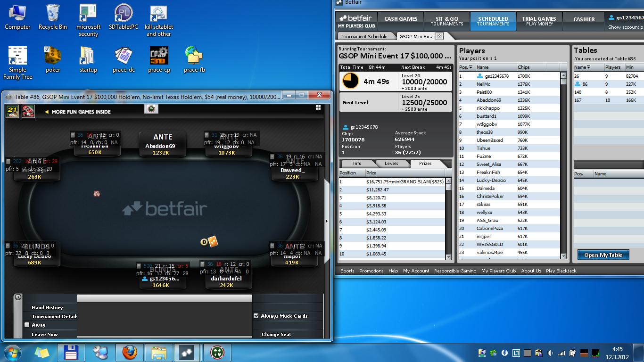Click Open My Table button
The width and height of the screenshot is (644, 362).
(603, 255)
